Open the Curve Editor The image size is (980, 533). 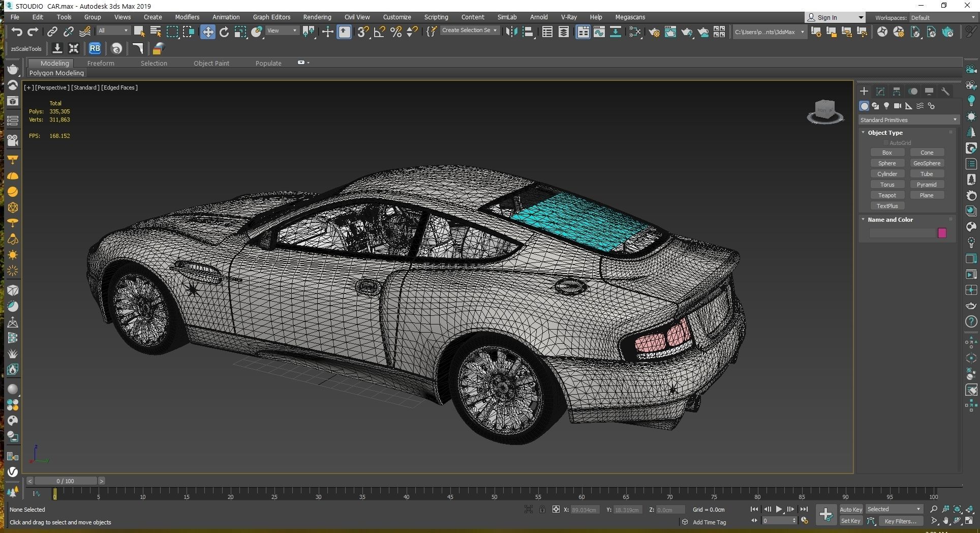(x=599, y=32)
